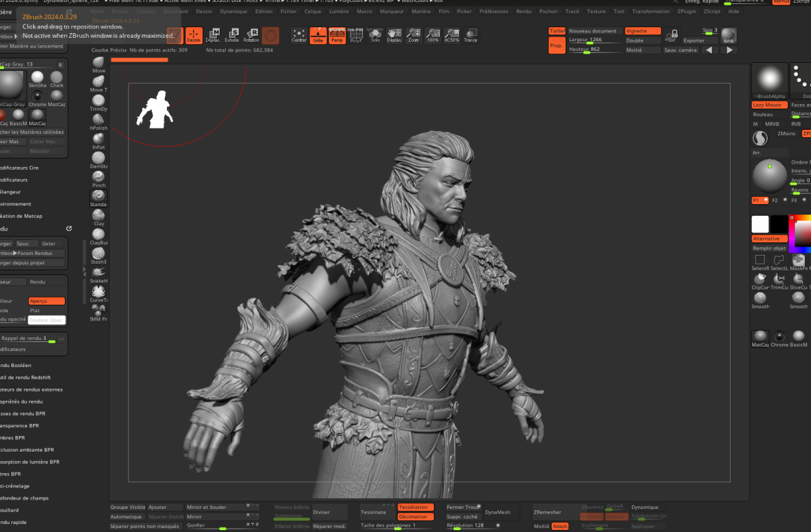The width and height of the screenshot is (811, 532).
Task: Activate the Echelle scale icon
Action: pyautogui.click(x=232, y=36)
